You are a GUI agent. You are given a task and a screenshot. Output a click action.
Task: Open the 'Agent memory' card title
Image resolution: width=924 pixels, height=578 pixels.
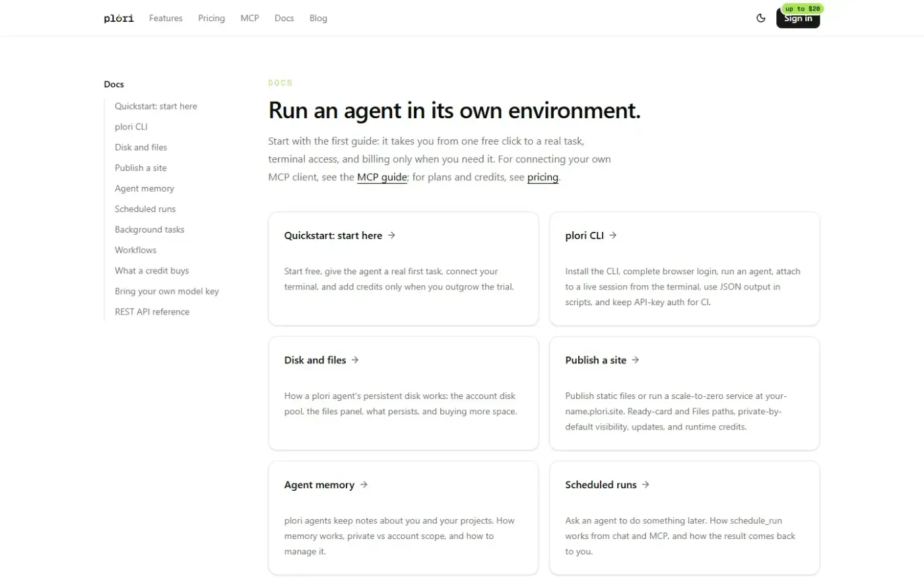coord(319,485)
